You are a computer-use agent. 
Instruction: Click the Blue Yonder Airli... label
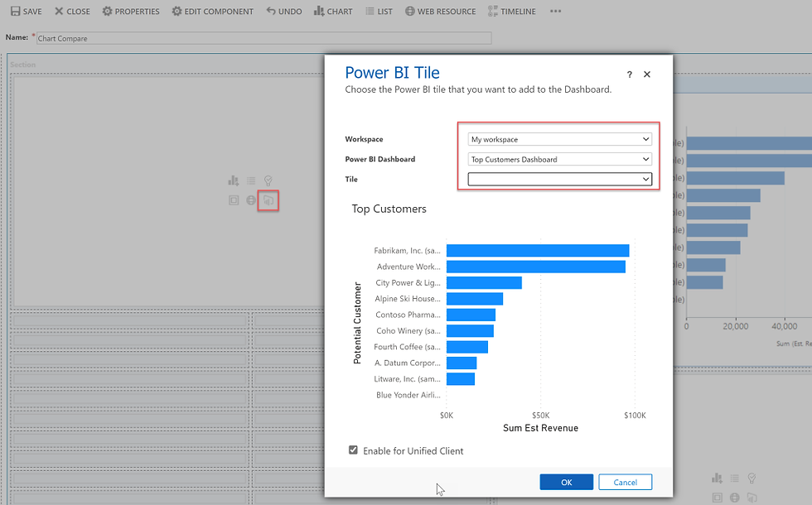click(x=408, y=395)
